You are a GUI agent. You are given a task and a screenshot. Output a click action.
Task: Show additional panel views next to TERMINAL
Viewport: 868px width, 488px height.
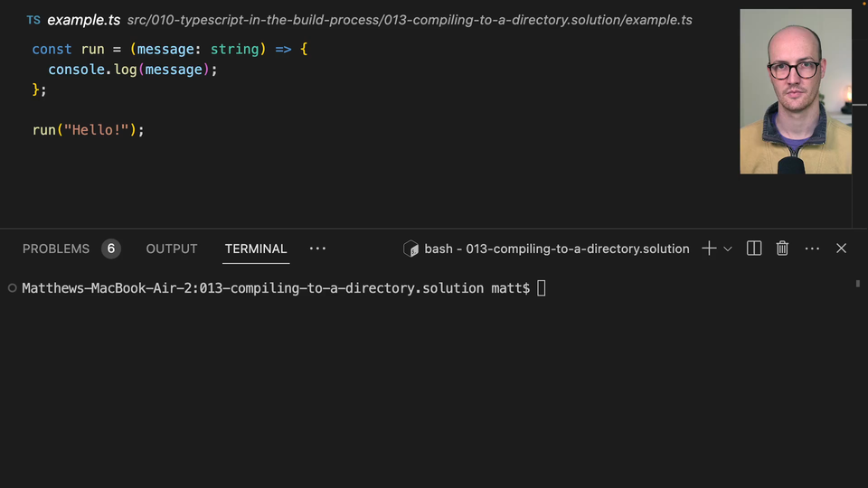click(317, 249)
